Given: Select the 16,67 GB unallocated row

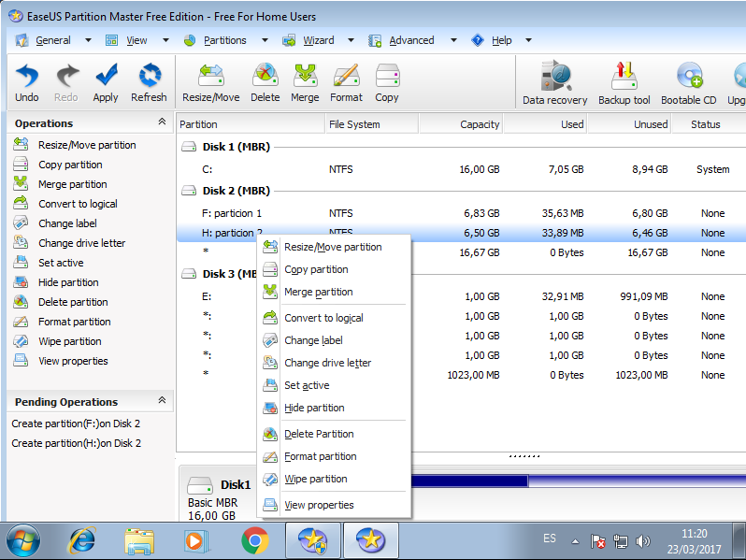Looking at the screenshot, I should pos(461,252).
